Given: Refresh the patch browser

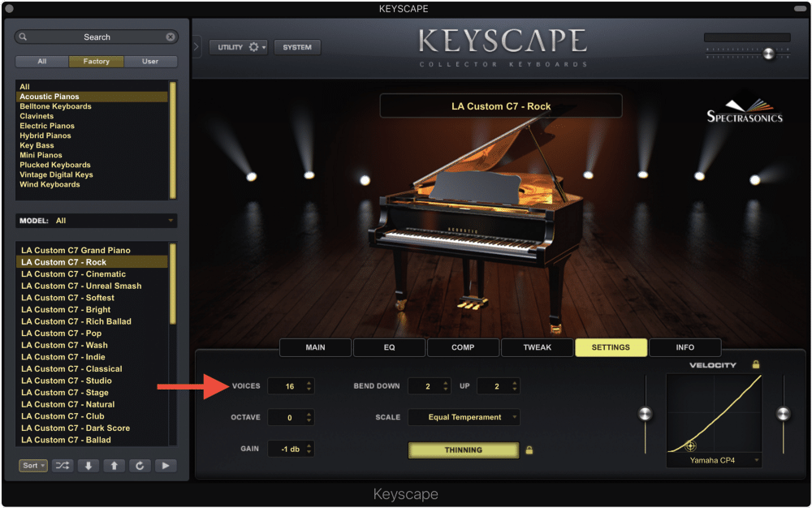Looking at the screenshot, I should [x=140, y=466].
